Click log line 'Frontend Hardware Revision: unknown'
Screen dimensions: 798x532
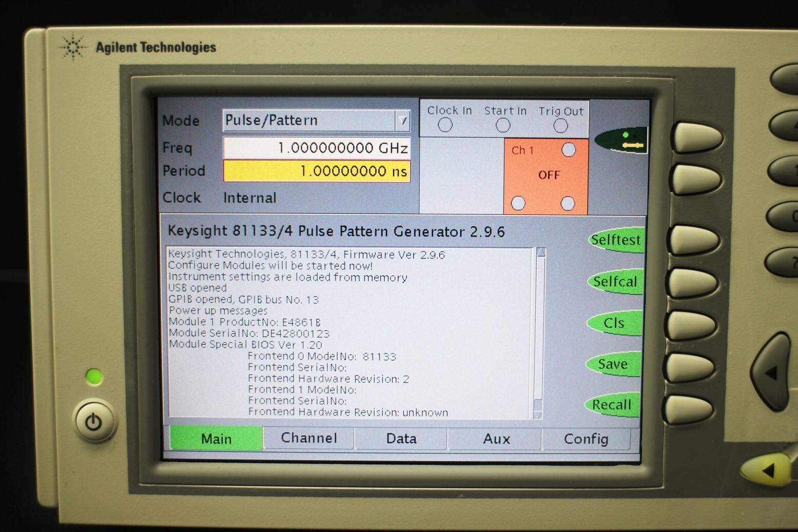pos(348,412)
